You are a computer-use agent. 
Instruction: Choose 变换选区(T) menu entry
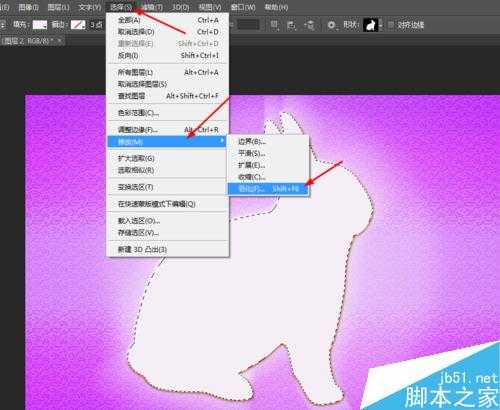click(x=168, y=187)
